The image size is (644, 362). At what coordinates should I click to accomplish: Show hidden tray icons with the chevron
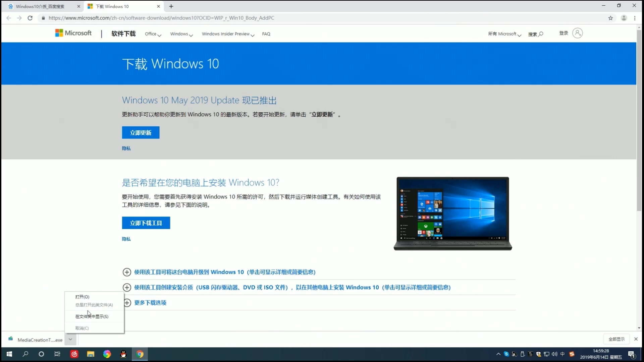click(498, 354)
